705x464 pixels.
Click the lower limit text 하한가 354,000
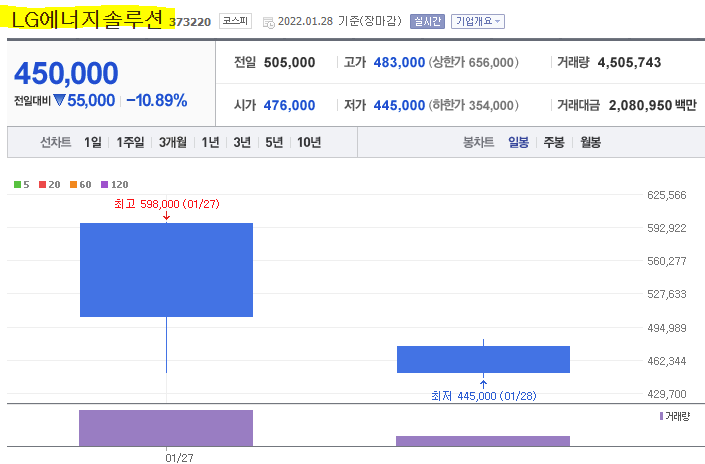tap(473, 106)
